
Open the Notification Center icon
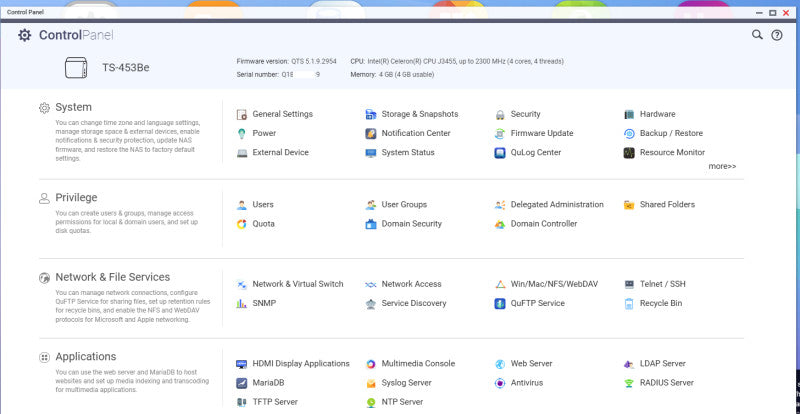coord(371,134)
